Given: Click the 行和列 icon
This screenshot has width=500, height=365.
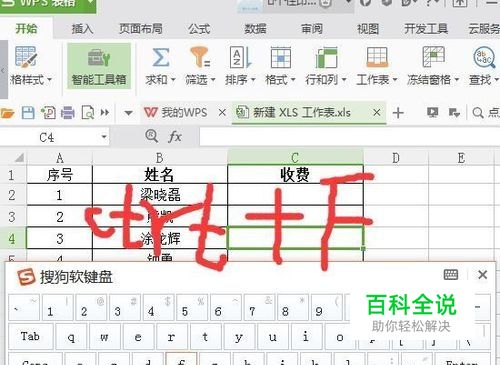Looking at the screenshot, I should [x=326, y=58].
